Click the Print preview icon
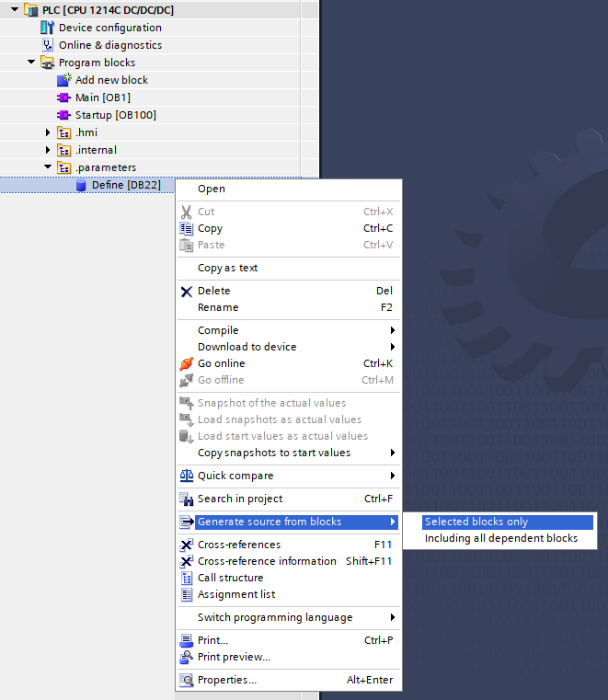The width and height of the screenshot is (608, 700). click(186, 657)
